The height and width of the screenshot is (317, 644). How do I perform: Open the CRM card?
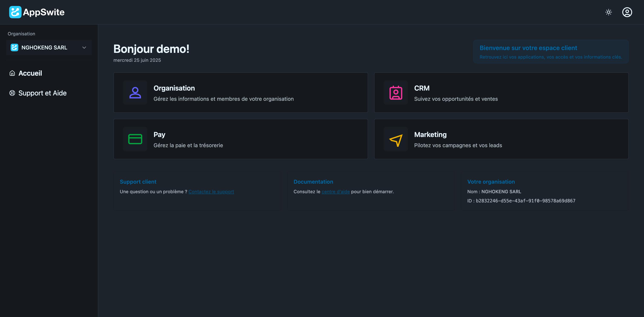501,92
